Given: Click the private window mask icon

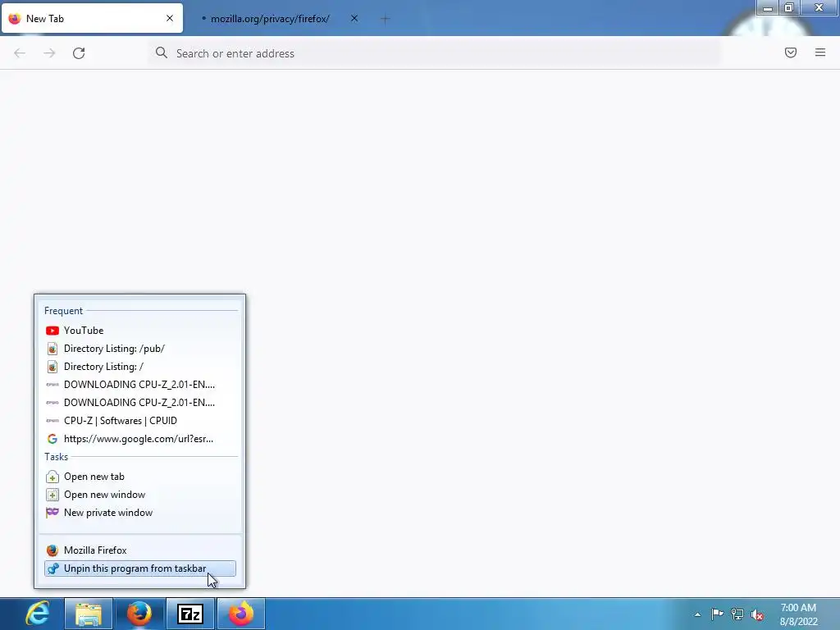Looking at the screenshot, I should pos(52,512).
